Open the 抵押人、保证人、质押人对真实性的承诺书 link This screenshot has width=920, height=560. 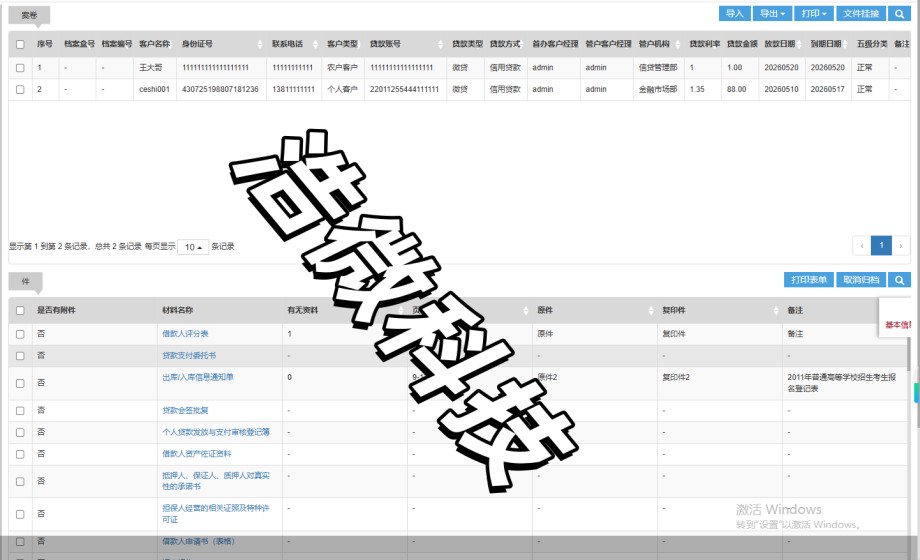click(216, 481)
